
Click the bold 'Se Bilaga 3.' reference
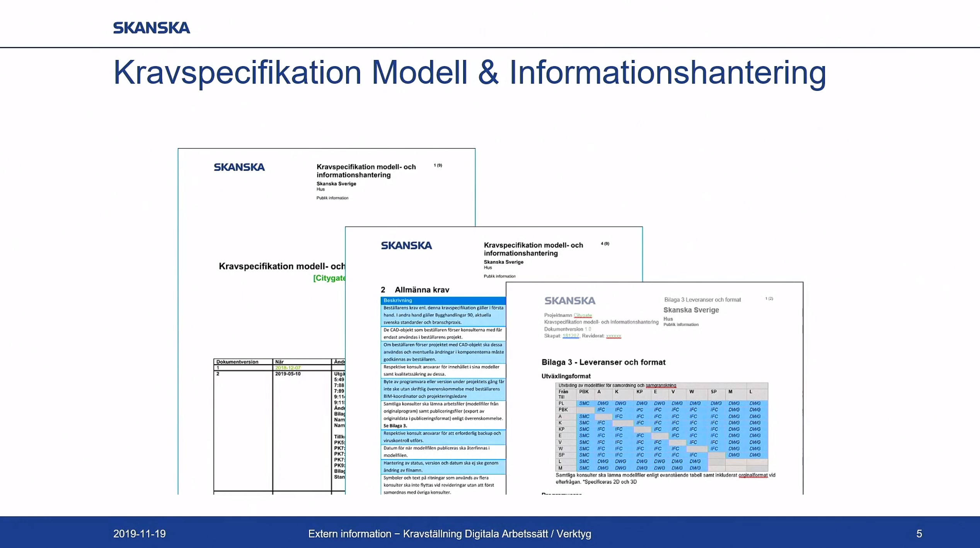click(395, 426)
